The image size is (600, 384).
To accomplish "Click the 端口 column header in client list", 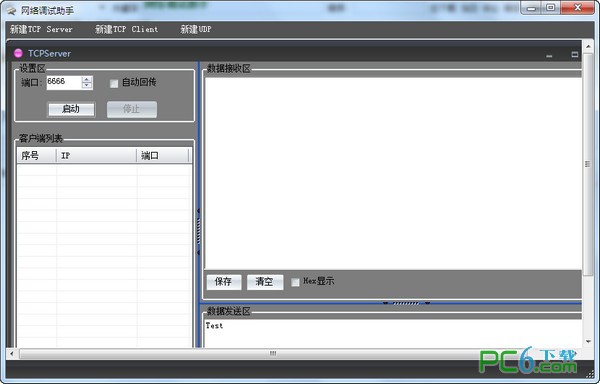I will click(163, 156).
